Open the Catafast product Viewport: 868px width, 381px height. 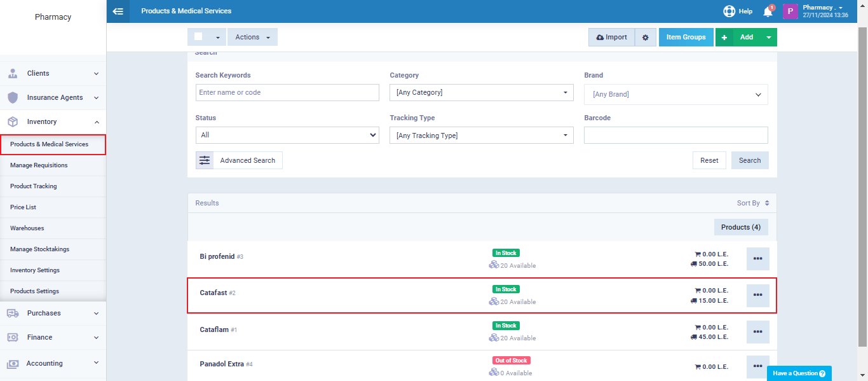coord(213,293)
